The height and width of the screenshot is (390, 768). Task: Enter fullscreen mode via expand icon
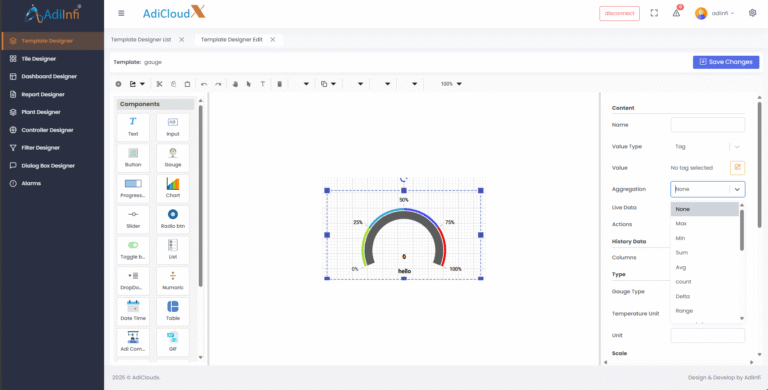click(x=654, y=13)
